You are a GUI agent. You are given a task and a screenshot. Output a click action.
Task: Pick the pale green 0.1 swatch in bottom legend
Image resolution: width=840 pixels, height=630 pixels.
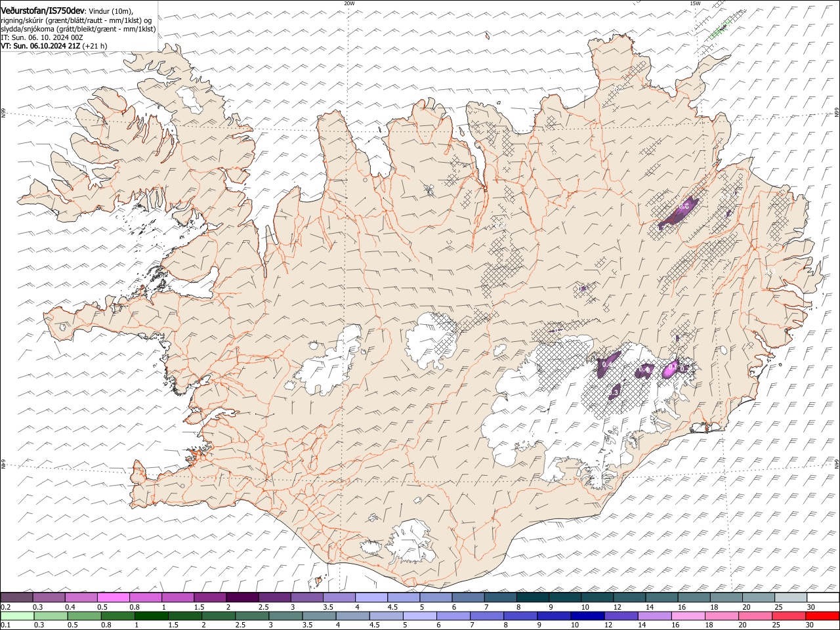click(x=17, y=616)
